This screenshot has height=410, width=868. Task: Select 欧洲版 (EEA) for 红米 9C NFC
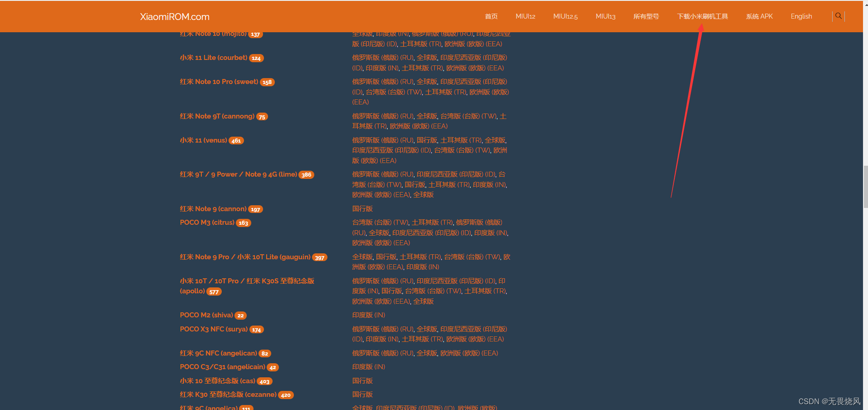click(x=469, y=353)
